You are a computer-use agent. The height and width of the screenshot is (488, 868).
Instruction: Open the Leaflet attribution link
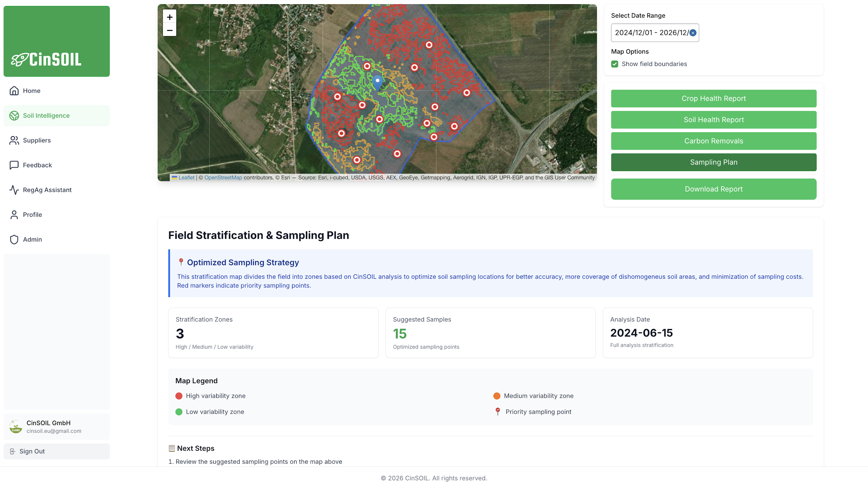pos(186,178)
